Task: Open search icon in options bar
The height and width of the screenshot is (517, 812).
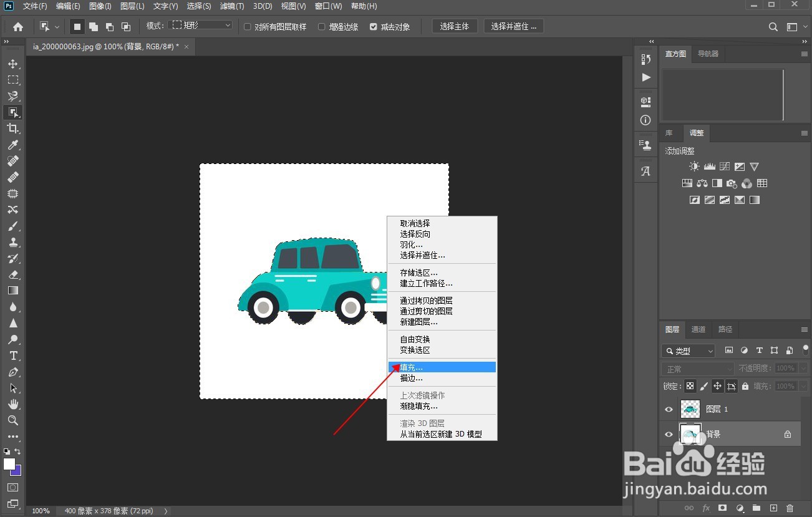Action: point(773,27)
